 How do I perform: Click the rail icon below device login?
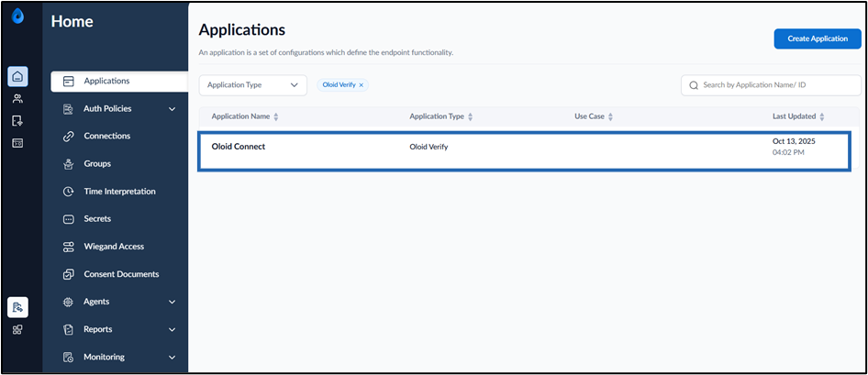17,143
